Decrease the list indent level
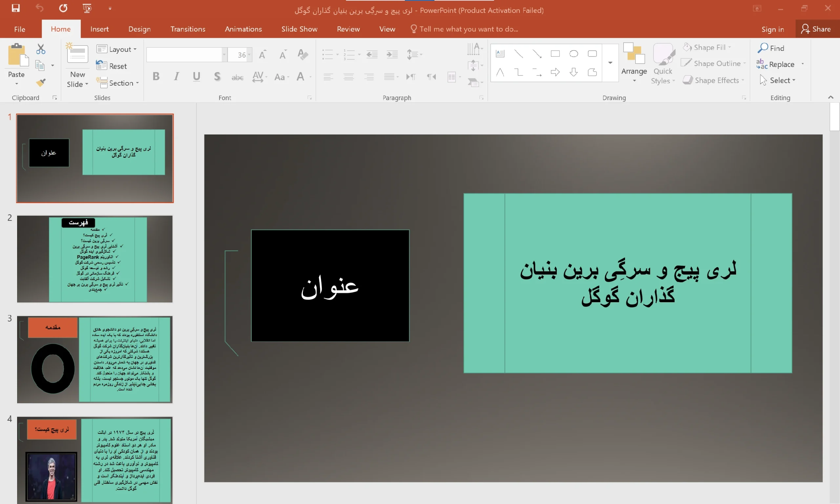Viewport: 840px width, 504px height. click(x=372, y=54)
